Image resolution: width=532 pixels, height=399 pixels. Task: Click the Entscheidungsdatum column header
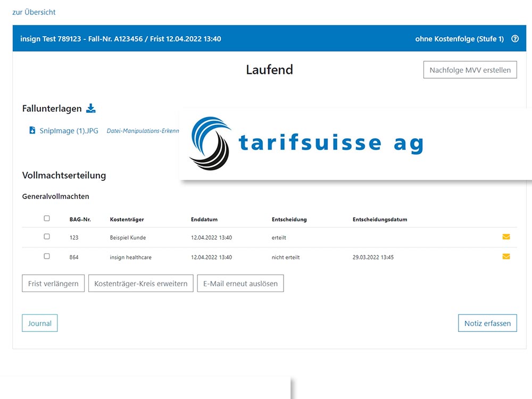pos(380,220)
